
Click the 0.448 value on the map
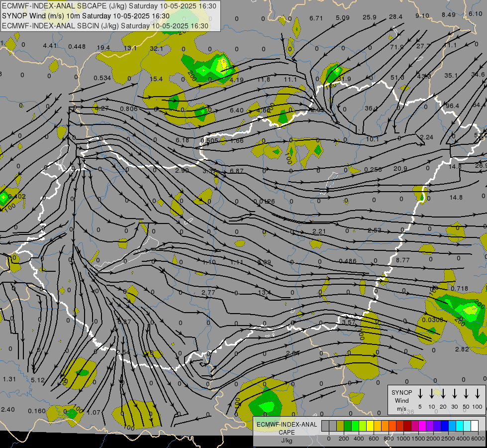pos(77,47)
